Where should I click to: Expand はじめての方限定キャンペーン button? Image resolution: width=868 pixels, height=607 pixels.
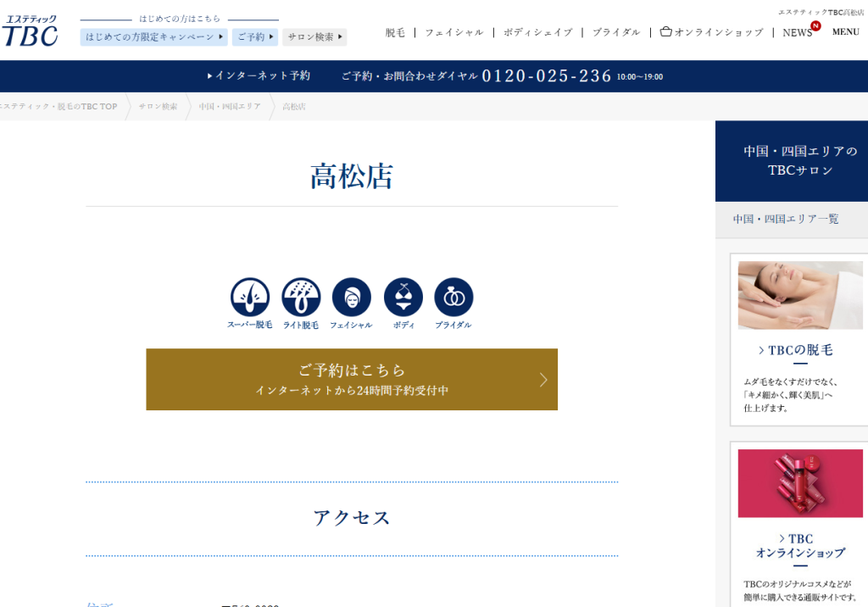point(154,37)
